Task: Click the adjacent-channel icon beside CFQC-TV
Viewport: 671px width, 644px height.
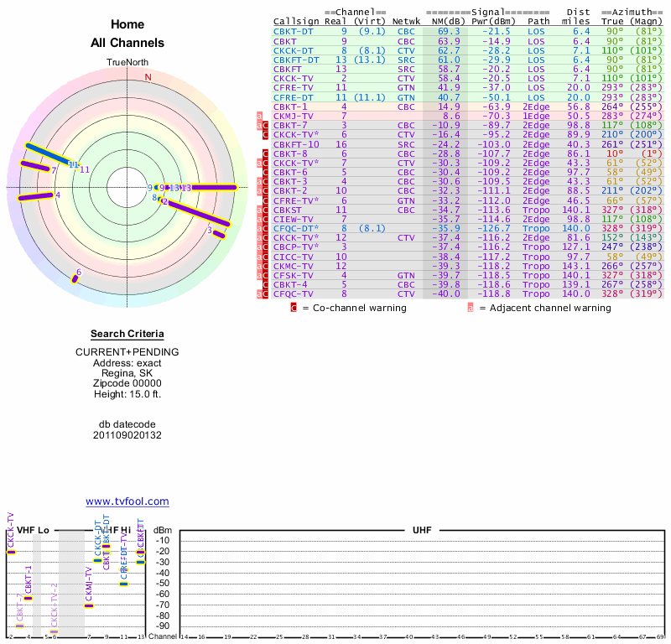Action: click(259, 293)
